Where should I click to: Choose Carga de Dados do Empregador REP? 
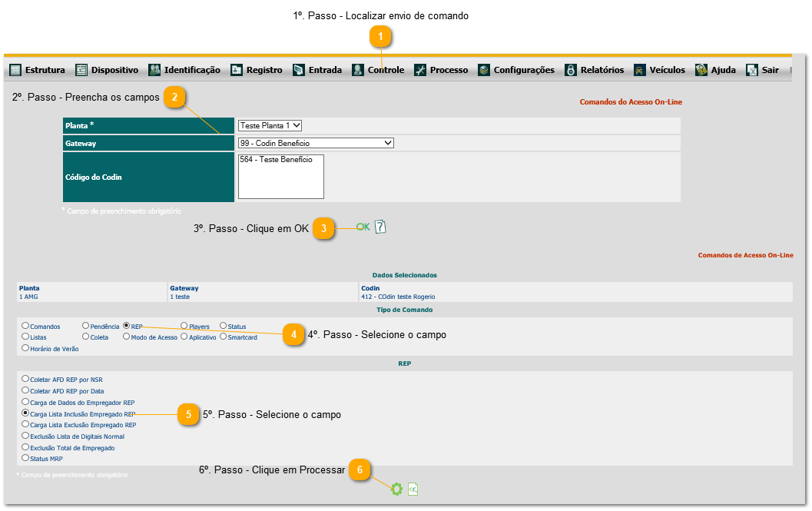[x=25, y=402]
